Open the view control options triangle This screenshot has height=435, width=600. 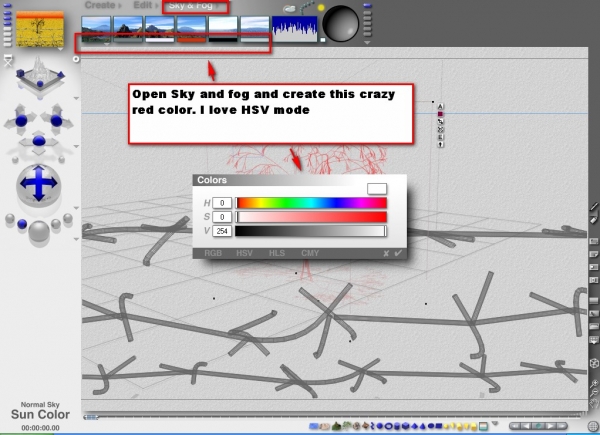[76, 99]
